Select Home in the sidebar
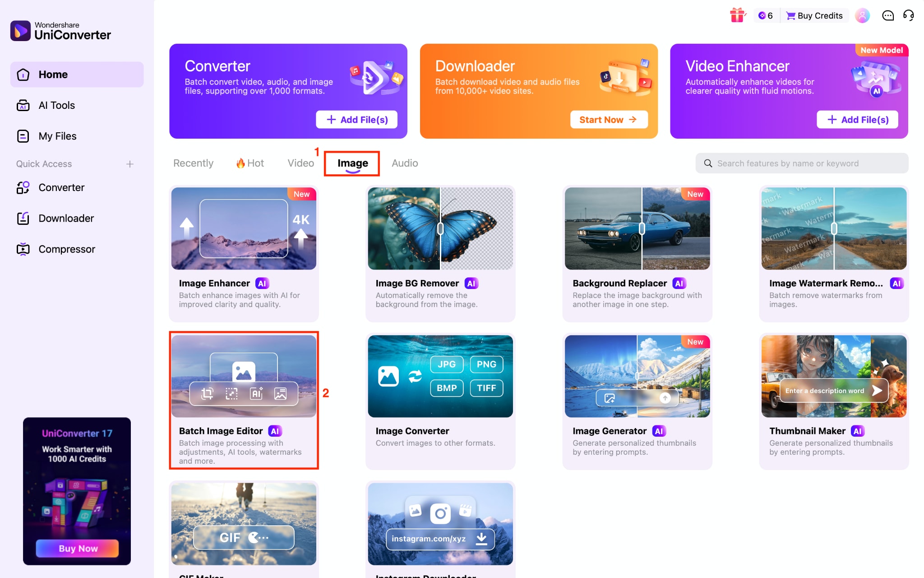The width and height of the screenshot is (924, 578). [x=77, y=75]
